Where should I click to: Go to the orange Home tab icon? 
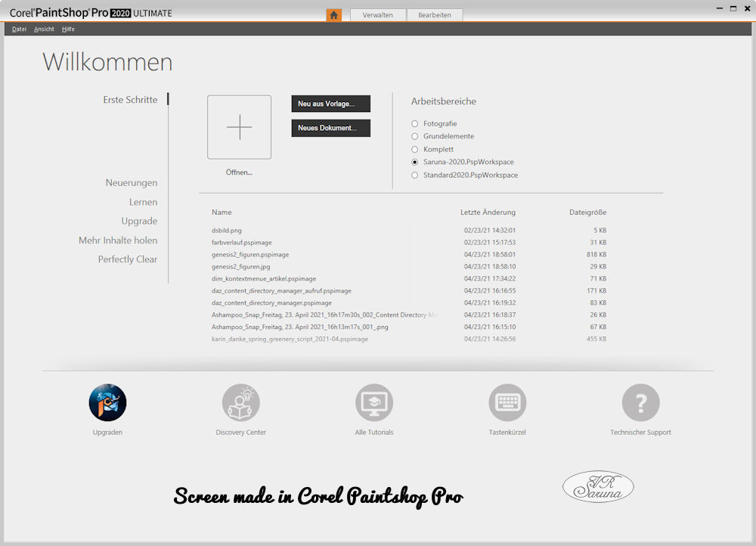click(333, 15)
